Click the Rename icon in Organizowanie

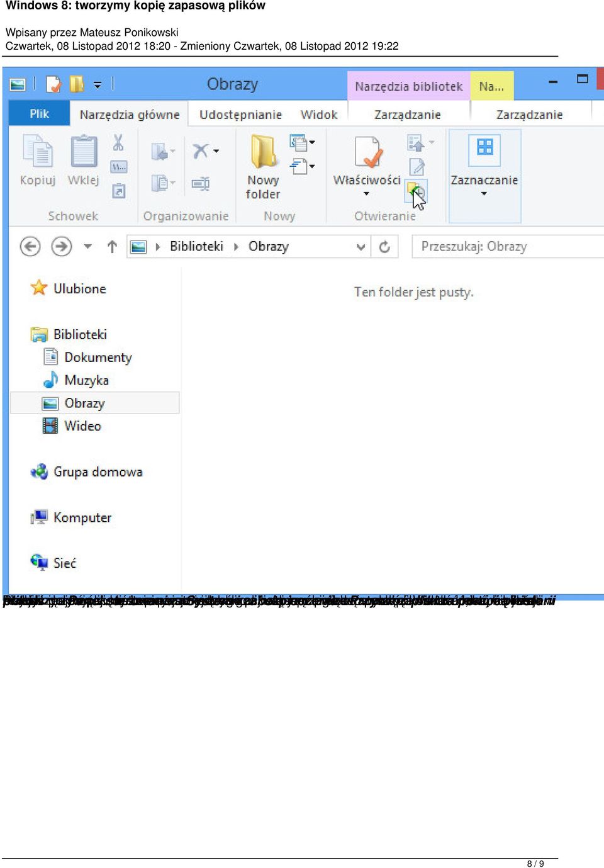point(201,184)
